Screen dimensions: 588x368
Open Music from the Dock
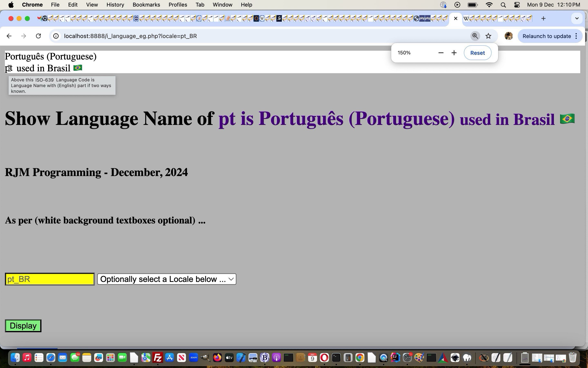coord(27,358)
